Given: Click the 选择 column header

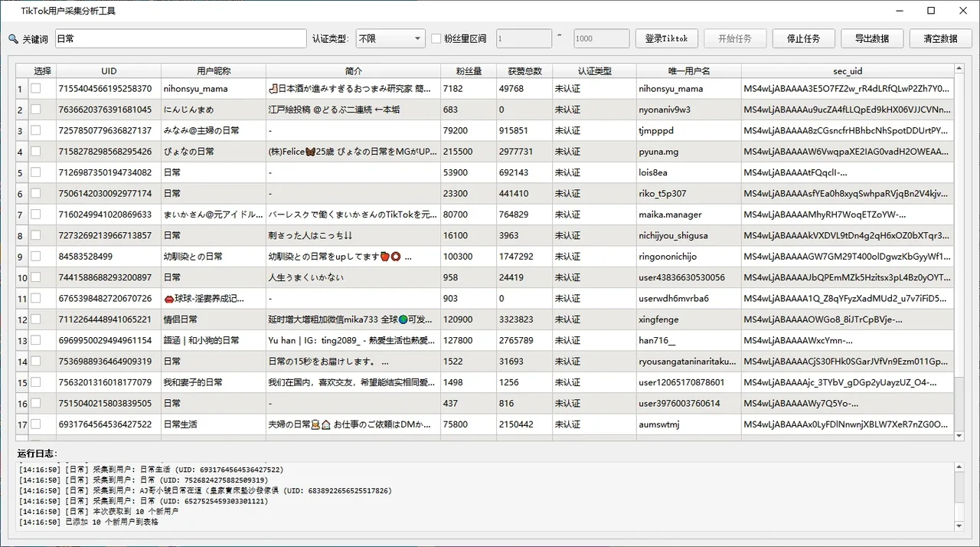Looking at the screenshot, I should 42,70.
